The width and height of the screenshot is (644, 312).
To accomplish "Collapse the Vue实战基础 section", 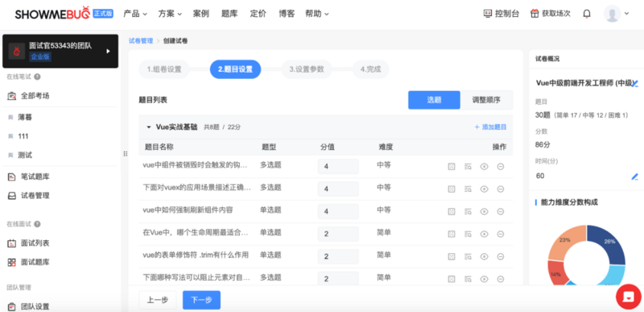I will 149,127.
